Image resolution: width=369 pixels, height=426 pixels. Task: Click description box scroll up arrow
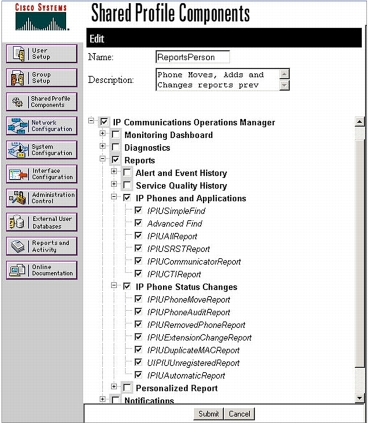(284, 74)
